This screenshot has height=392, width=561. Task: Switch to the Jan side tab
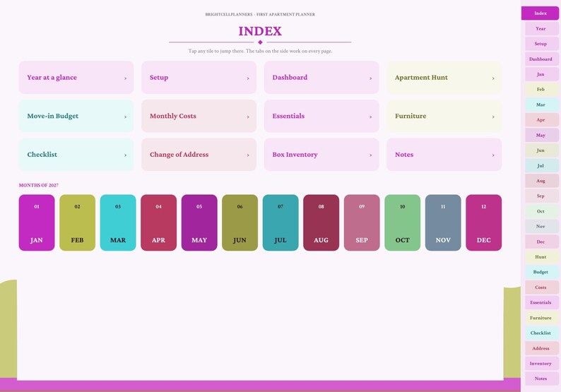point(542,74)
